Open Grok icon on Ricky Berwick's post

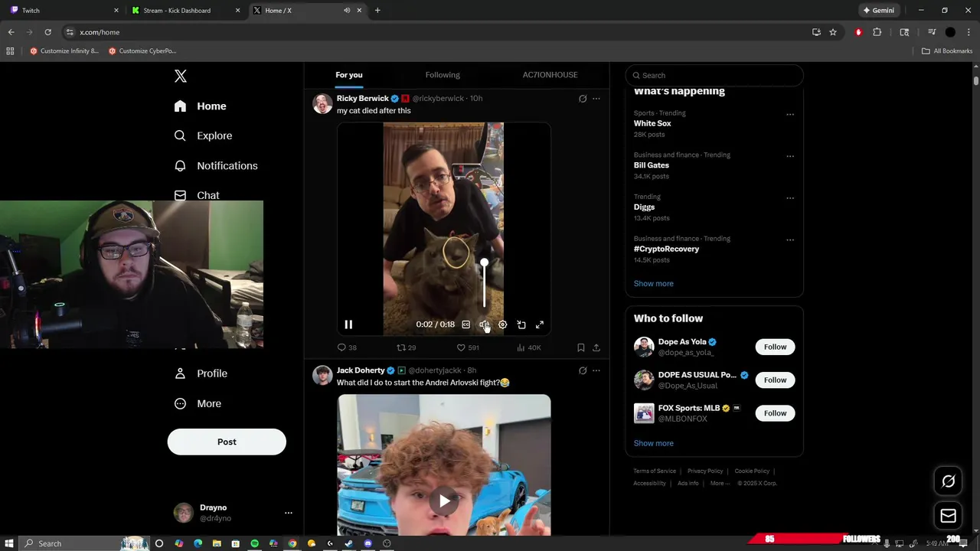click(583, 99)
